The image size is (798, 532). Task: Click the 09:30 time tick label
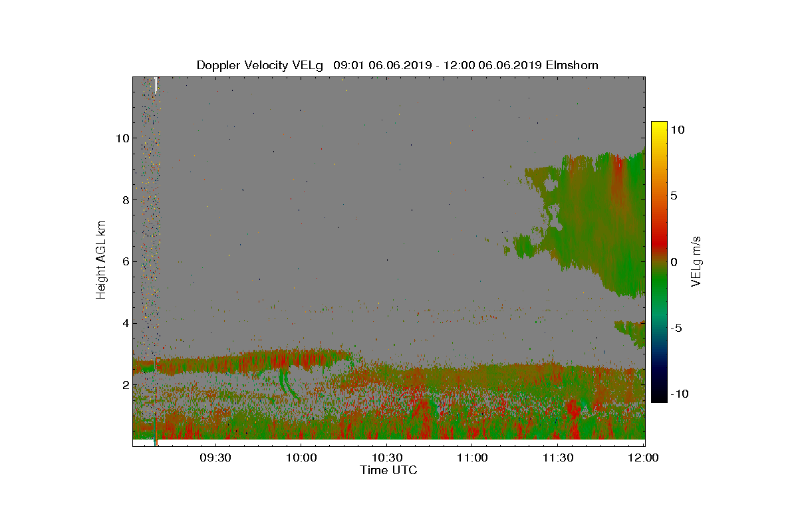(215, 458)
